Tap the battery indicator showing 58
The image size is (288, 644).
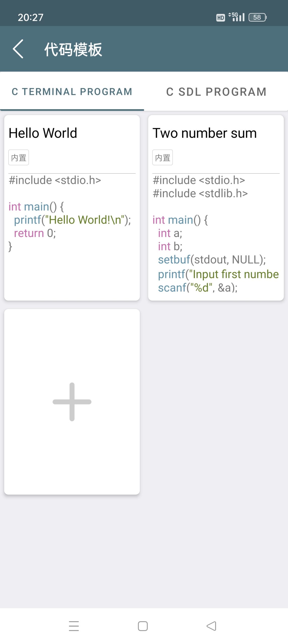tap(257, 17)
